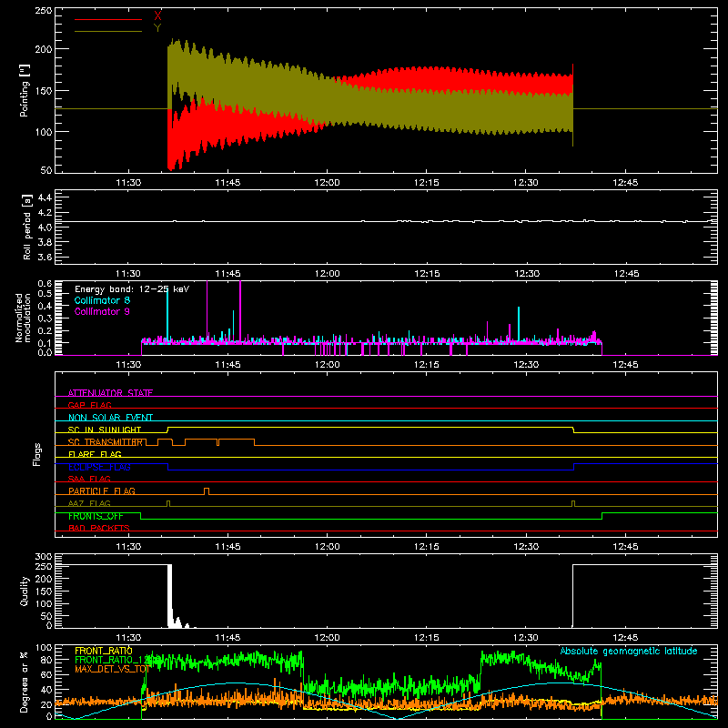Click 12:00 time label under Pointing plot
The width and height of the screenshot is (728, 728).
(x=327, y=183)
